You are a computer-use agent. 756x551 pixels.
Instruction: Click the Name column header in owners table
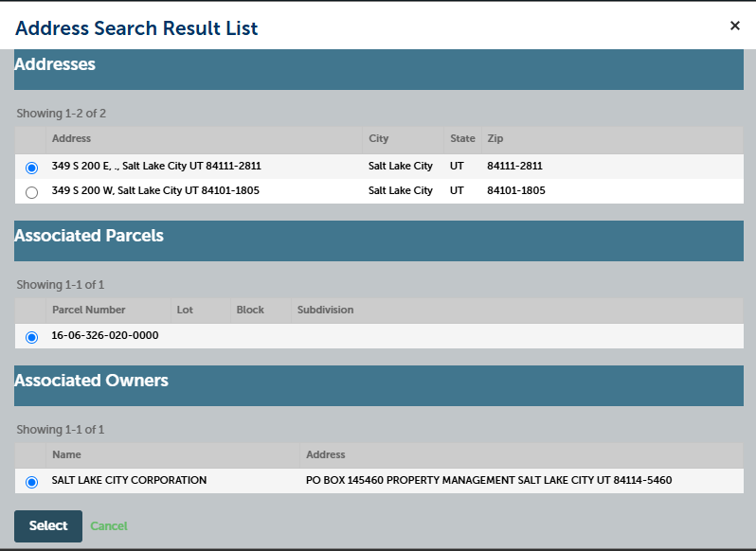pos(66,454)
